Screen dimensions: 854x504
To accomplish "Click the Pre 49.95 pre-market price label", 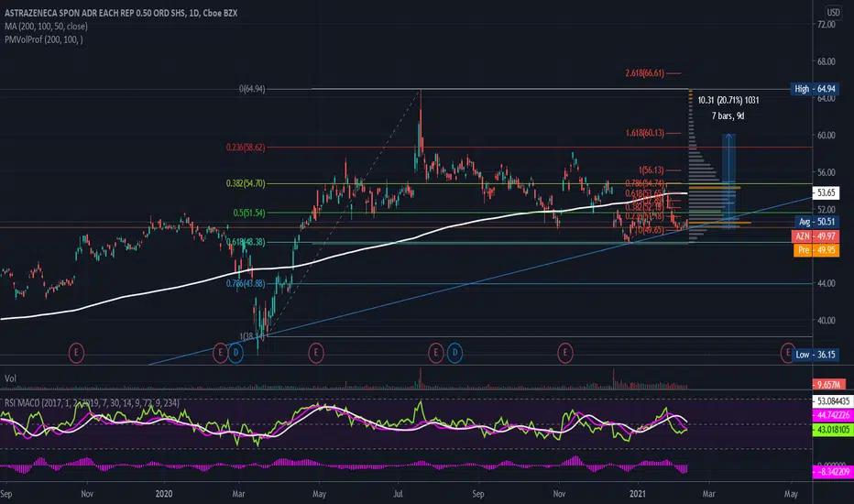I will click(816, 250).
